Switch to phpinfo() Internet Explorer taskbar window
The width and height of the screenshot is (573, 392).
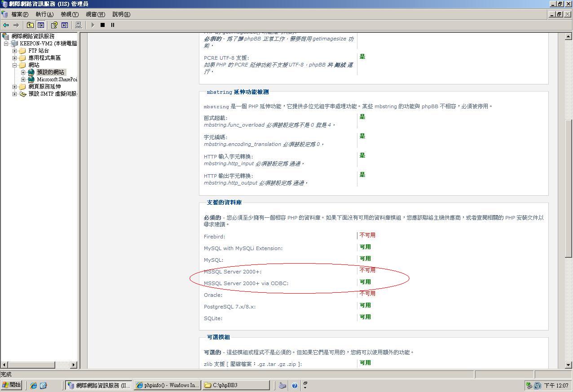tap(167, 385)
